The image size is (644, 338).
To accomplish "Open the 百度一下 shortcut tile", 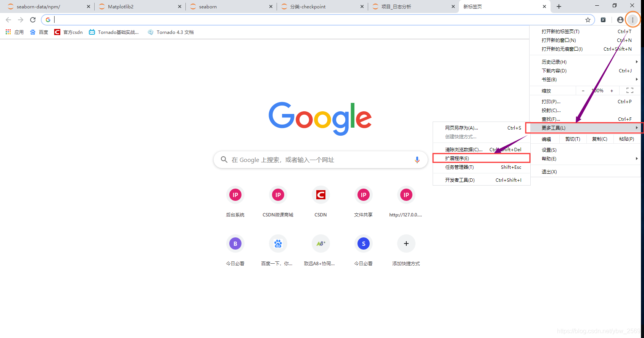I will 278,251.
